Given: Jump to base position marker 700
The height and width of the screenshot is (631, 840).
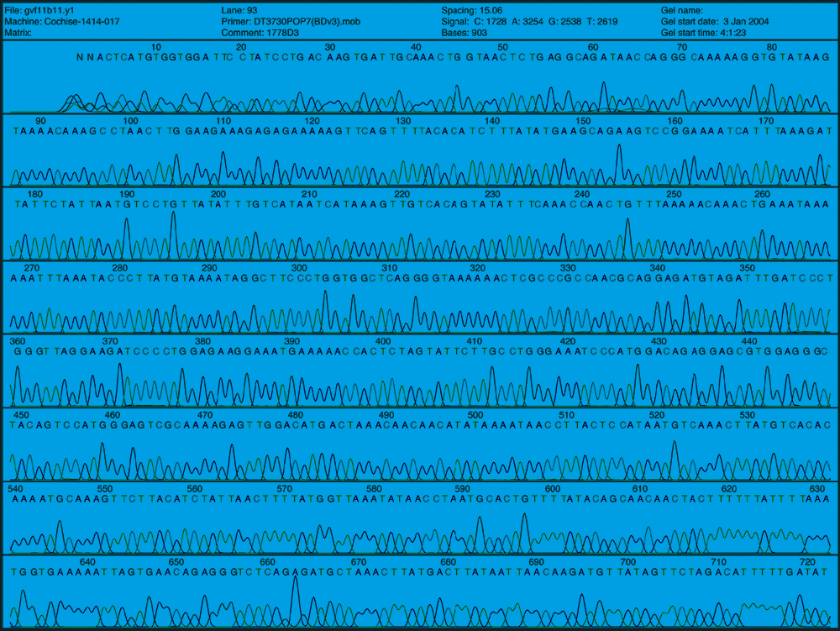Looking at the screenshot, I should pyautogui.click(x=627, y=562).
